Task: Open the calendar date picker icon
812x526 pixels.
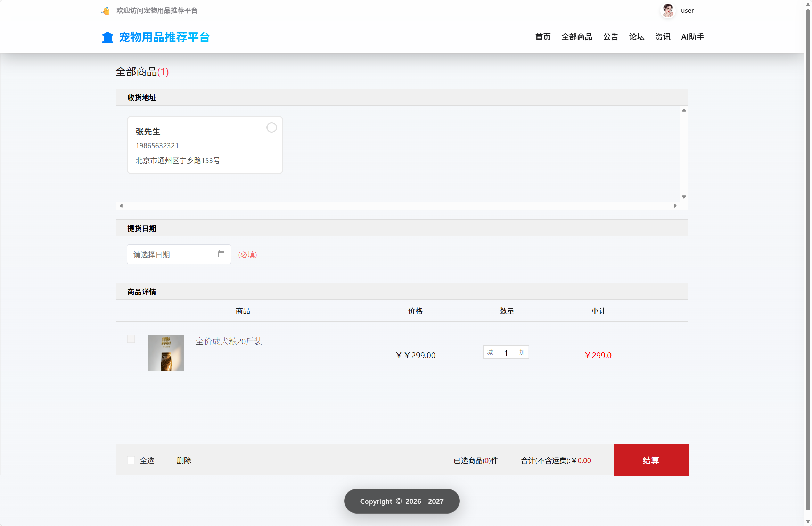Action: [x=221, y=254]
